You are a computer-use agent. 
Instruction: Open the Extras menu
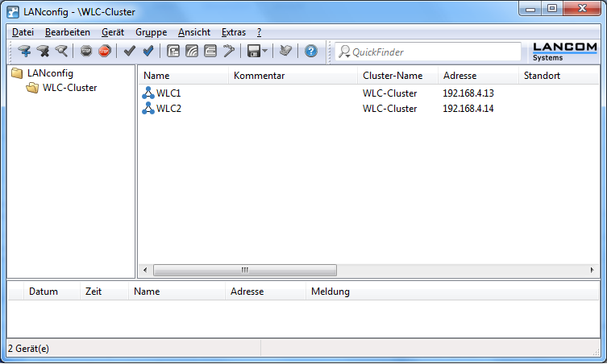pyautogui.click(x=233, y=32)
